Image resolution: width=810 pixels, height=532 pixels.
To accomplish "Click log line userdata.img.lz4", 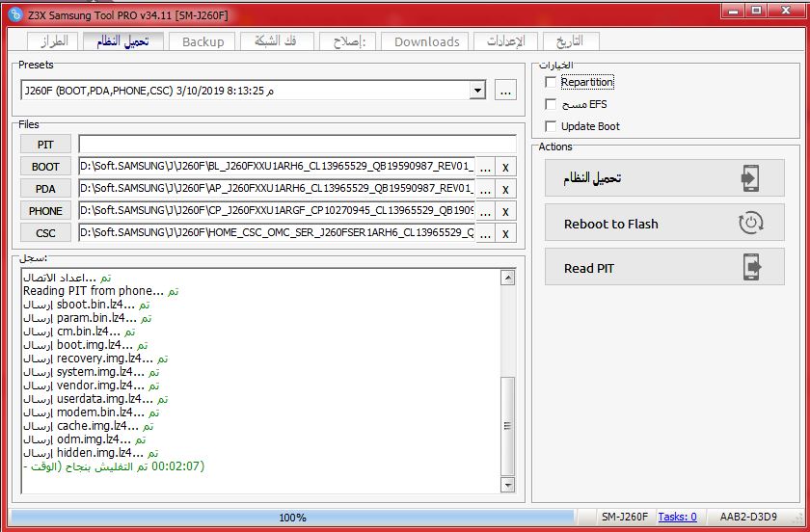I will pyautogui.click(x=95, y=399).
